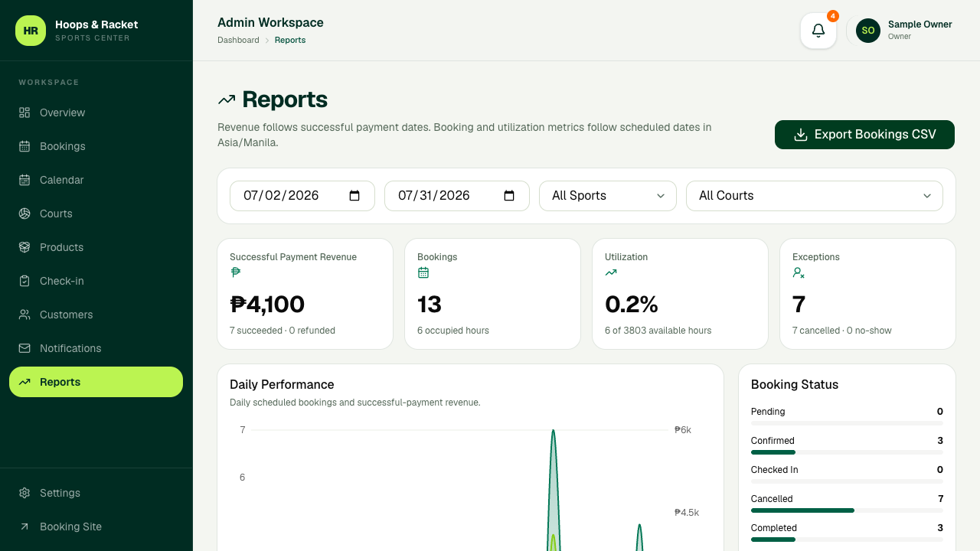Click the Settings gear icon

(24, 493)
